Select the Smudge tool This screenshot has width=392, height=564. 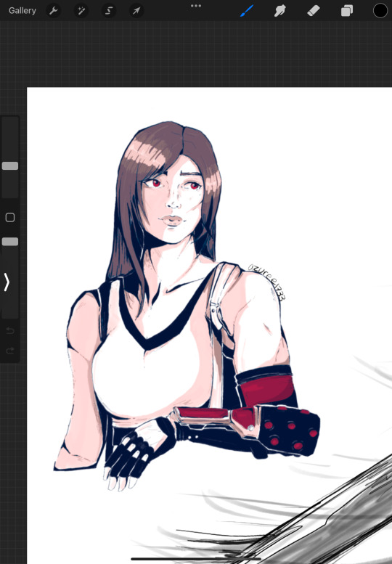click(279, 11)
